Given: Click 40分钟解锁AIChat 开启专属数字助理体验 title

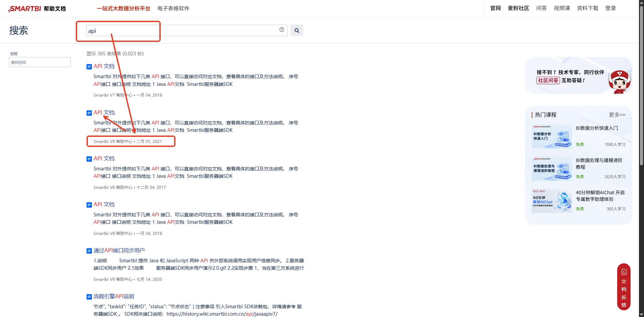Looking at the screenshot, I should click(x=600, y=196).
